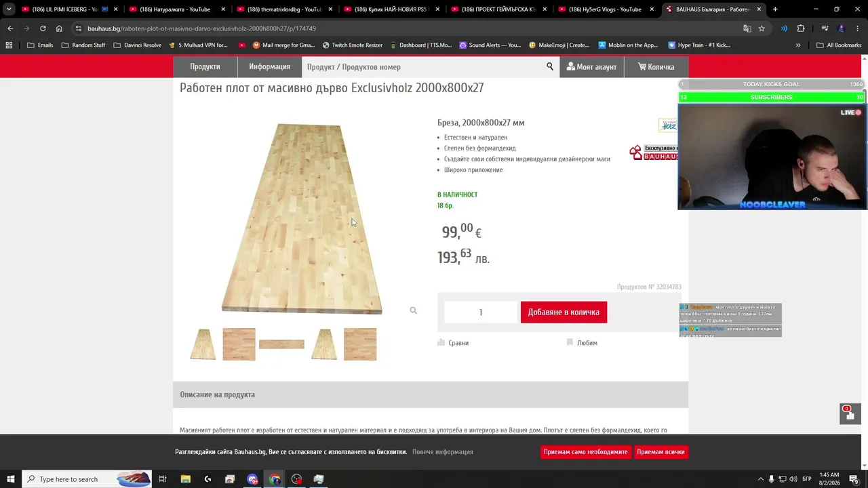
Task: Click Приемам всички cookies button
Action: click(x=660, y=452)
